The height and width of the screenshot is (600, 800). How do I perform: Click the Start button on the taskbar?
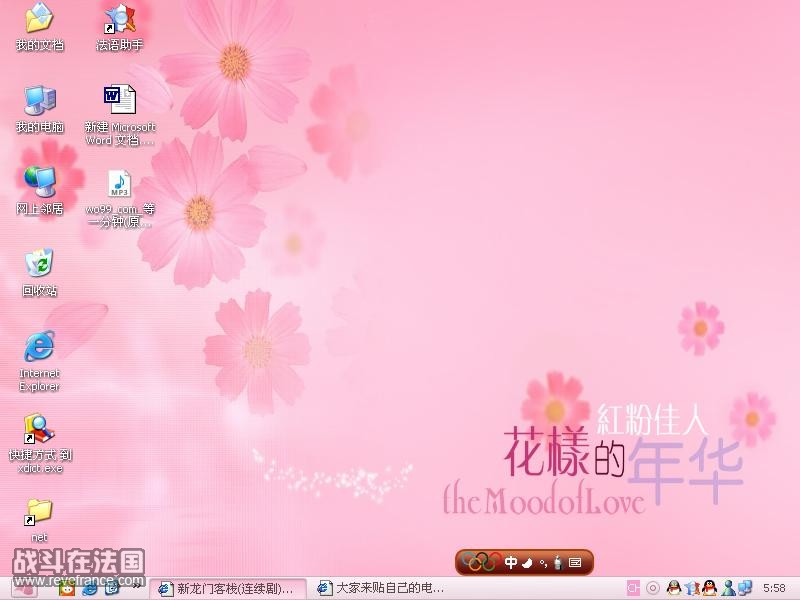(23, 588)
